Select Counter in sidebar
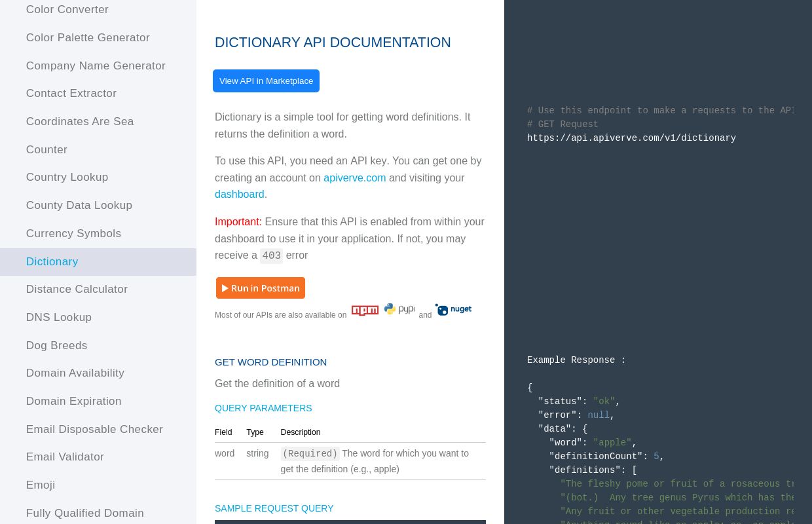Viewport: 812px width, 524px height. (98, 150)
